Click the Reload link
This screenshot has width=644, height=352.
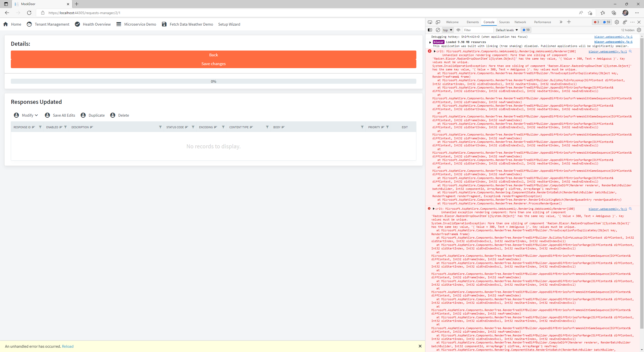pyautogui.click(x=68, y=346)
